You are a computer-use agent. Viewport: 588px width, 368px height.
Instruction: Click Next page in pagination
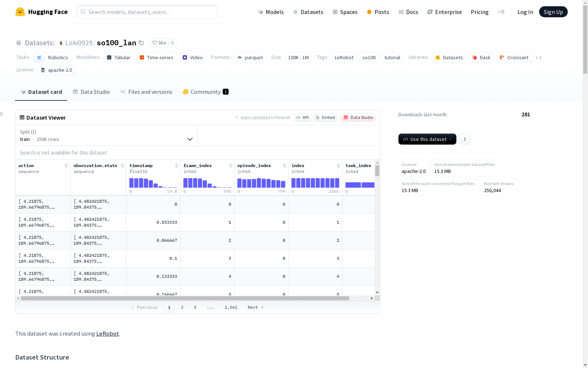click(x=255, y=307)
